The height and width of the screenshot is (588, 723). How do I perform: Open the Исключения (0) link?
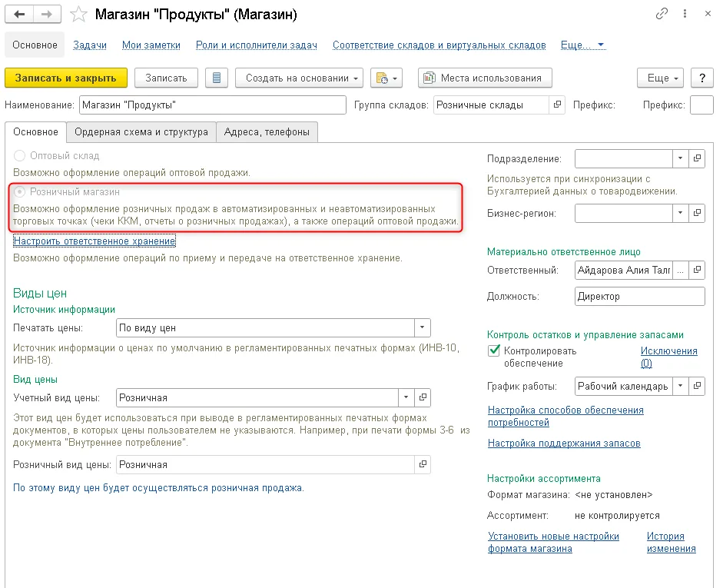[x=668, y=357]
